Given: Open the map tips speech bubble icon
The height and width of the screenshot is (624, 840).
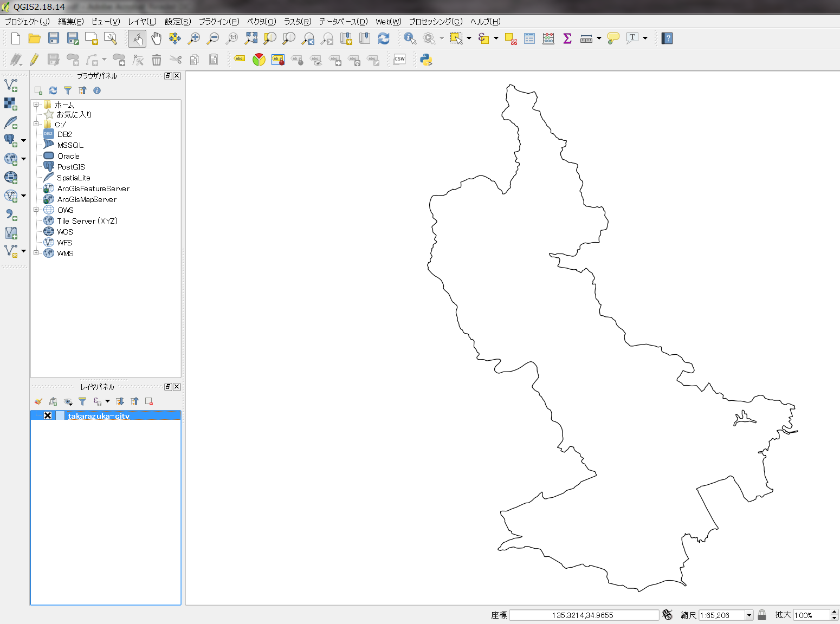Looking at the screenshot, I should click(x=613, y=38).
